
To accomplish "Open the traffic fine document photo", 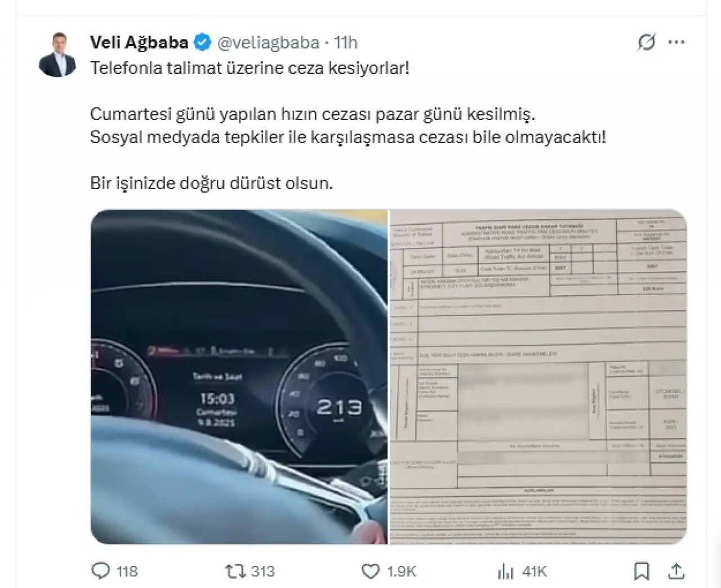I will pos(538,377).
